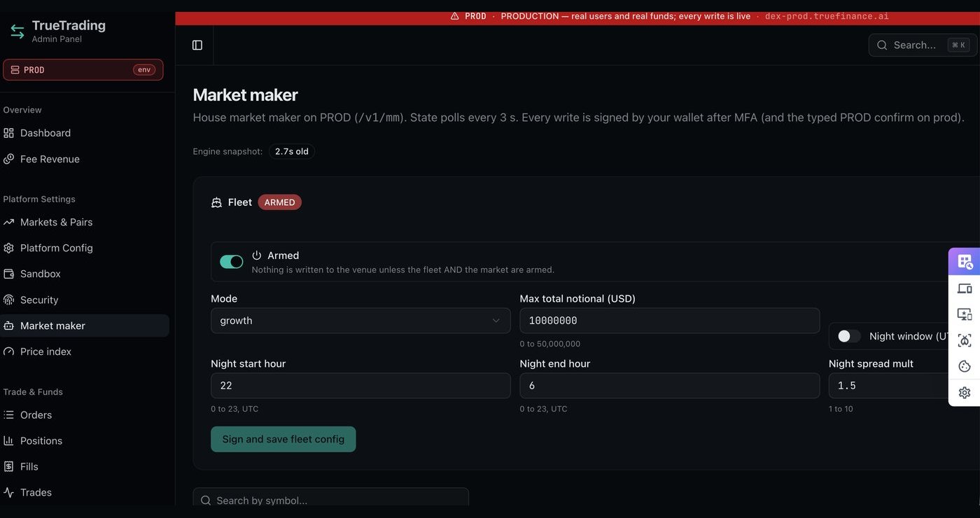Click the bug capture icon in floating toolbar

tap(965, 340)
